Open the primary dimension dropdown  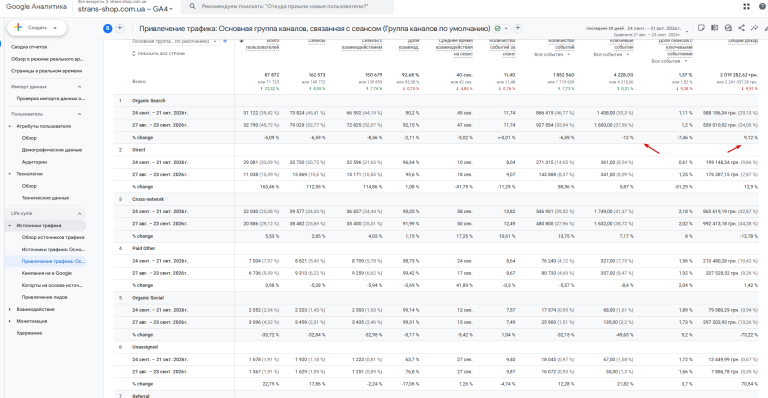[174, 42]
